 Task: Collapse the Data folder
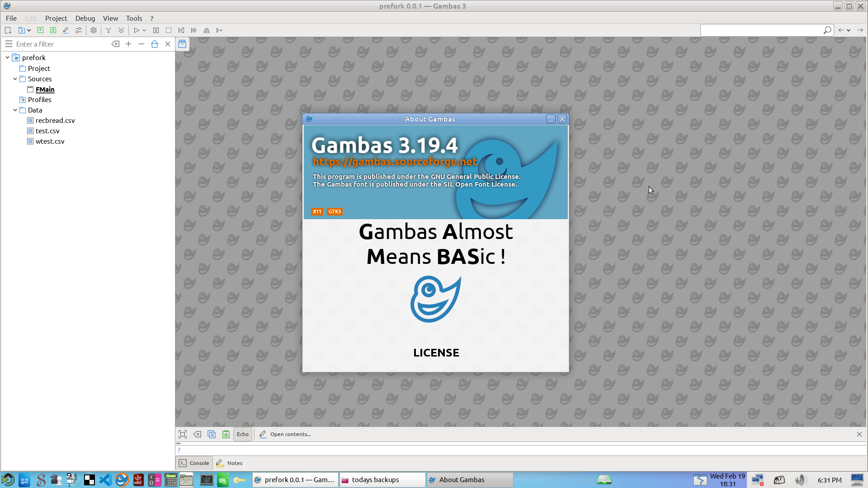point(15,110)
